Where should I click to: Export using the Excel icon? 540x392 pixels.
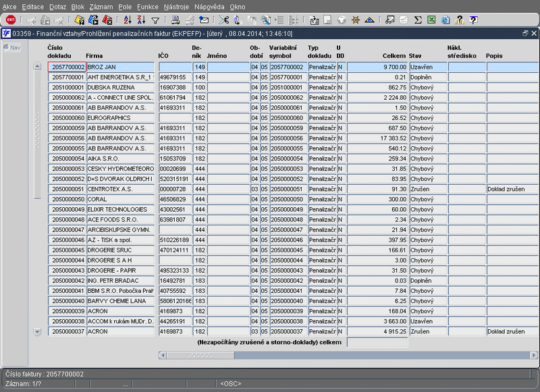pos(431,20)
